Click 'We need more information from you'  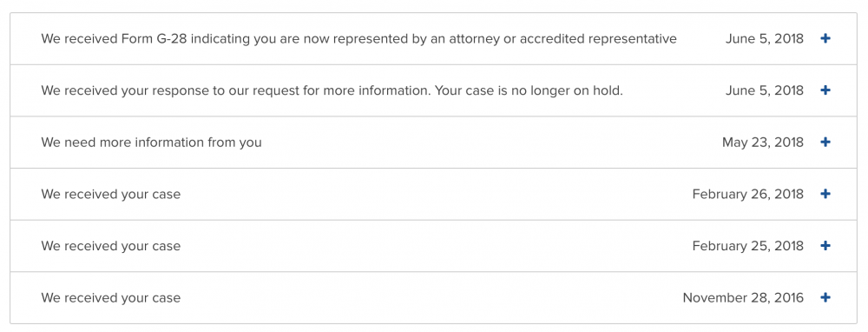pos(151,143)
